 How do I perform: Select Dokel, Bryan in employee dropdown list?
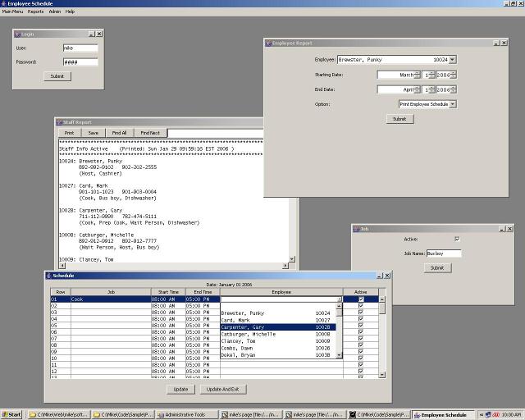tap(278, 355)
